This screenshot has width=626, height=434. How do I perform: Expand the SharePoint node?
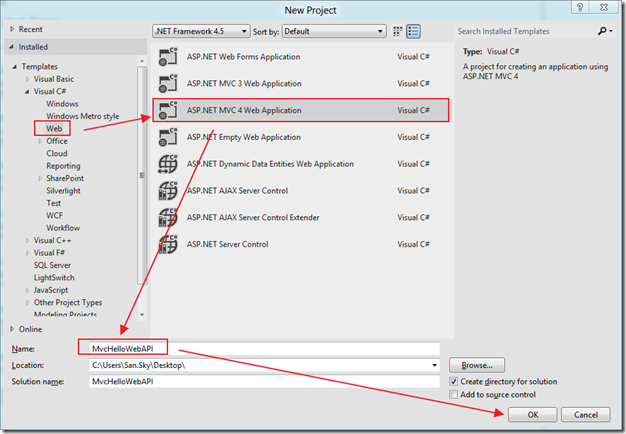pyautogui.click(x=40, y=178)
